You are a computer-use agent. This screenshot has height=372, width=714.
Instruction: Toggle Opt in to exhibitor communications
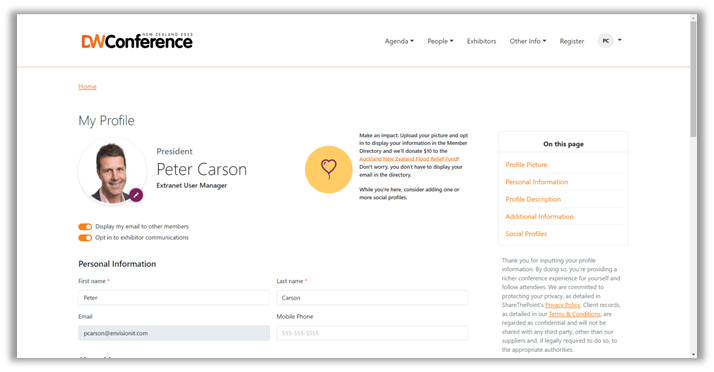coord(85,238)
